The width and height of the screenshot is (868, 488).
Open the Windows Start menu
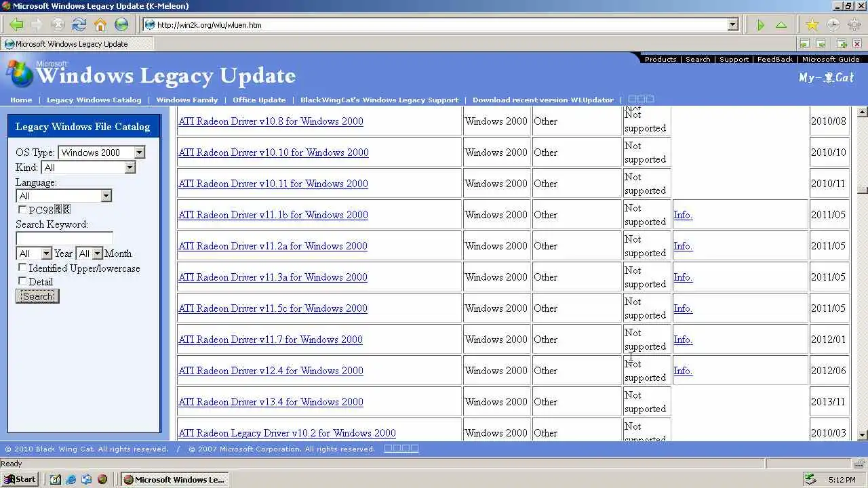20,479
